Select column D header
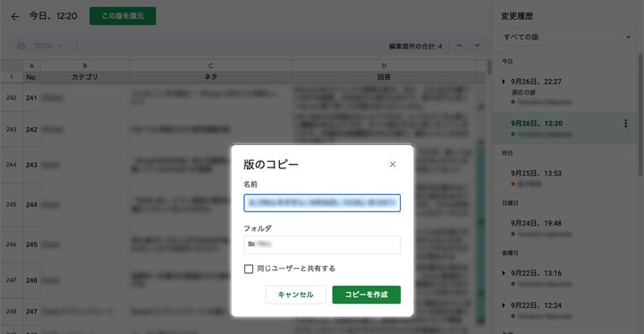The width and height of the screenshot is (644, 334). 384,65
